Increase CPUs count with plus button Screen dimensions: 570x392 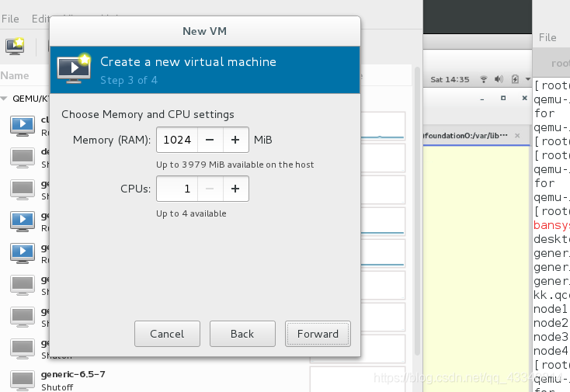235,189
